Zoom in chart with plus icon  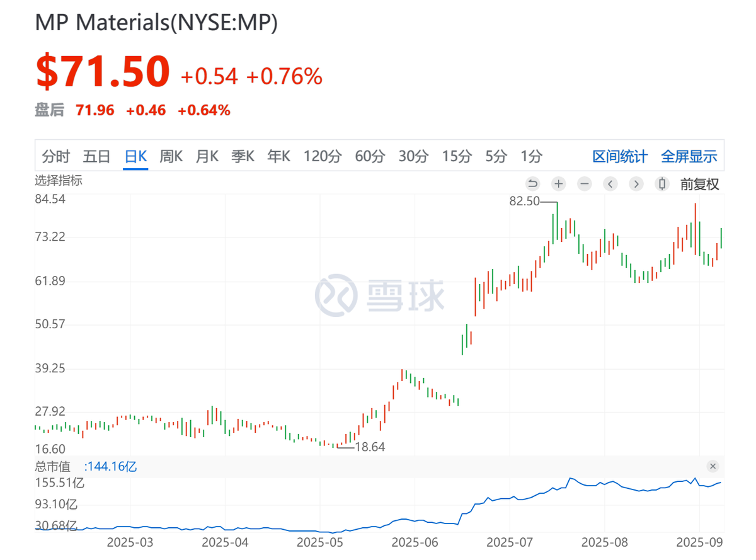(559, 184)
